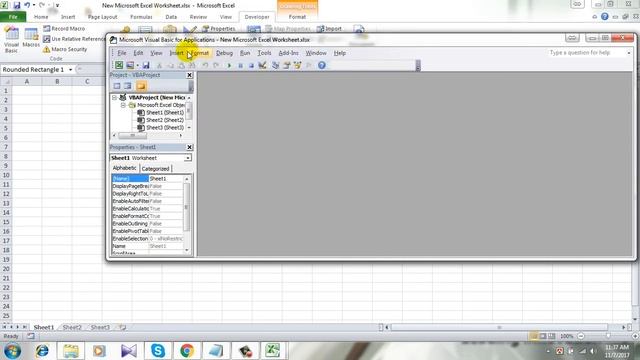Switch to Sheet2 worksheet tab in Excel
Screen dimensions: 640x360
click(72, 327)
